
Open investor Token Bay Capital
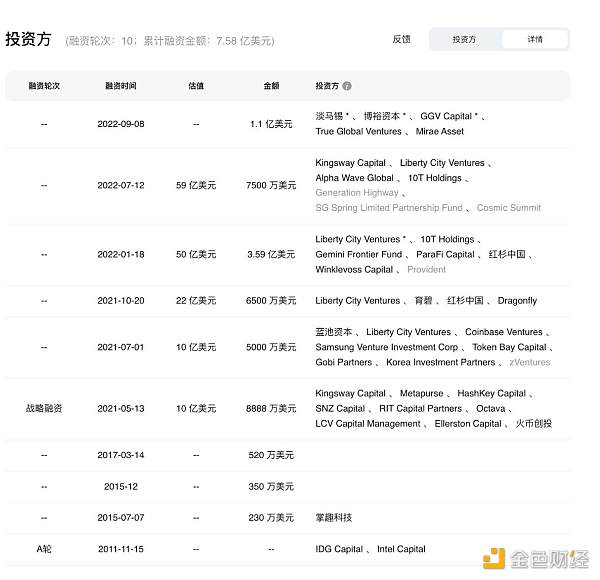pos(509,347)
